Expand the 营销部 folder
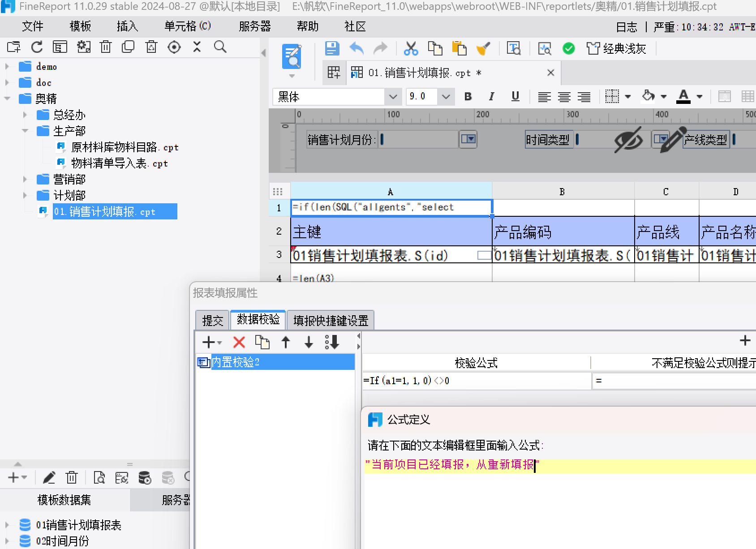756x549 pixels. (25, 180)
